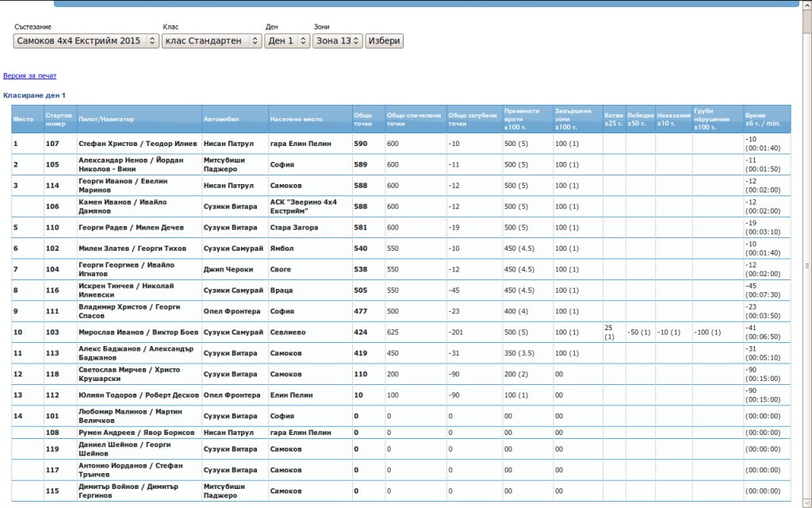Select the Пилот/Навигатор column header
This screenshot has height=508, width=812.
click(106, 119)
